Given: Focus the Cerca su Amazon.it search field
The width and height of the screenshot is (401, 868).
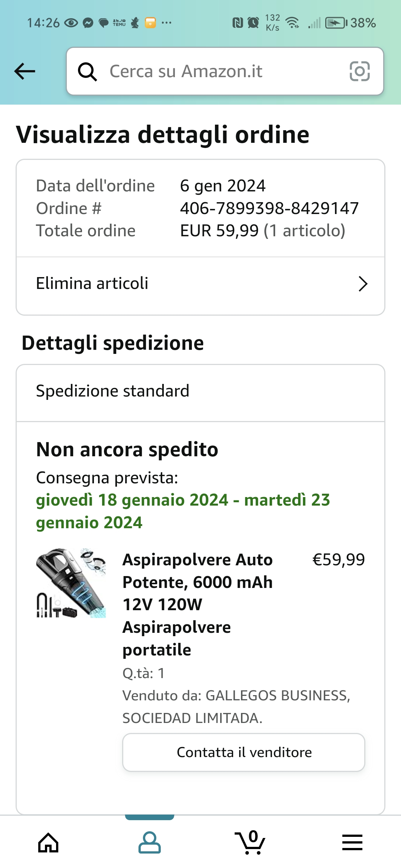Looking at the screenshot, I should click(223, 71).
